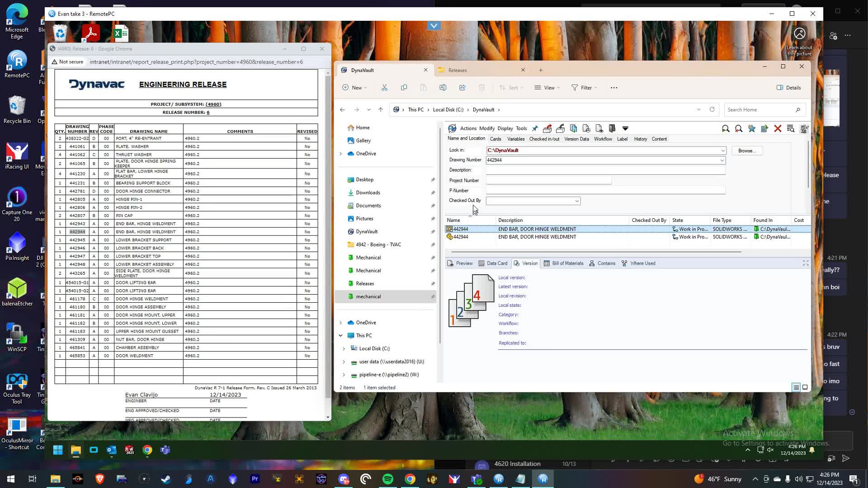The image size is (868, 488).
Task: Open the Actions menu
Action: tap(468, 128)
